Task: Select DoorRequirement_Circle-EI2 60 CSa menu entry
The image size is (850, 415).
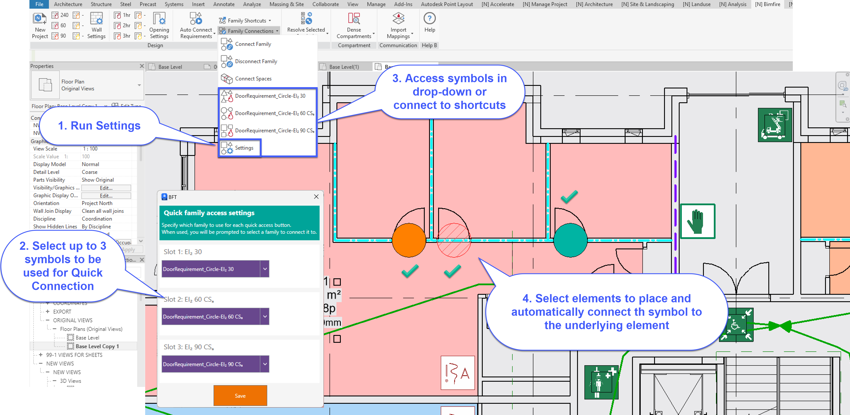Action: pyautogui.click(x=266, y=113)
